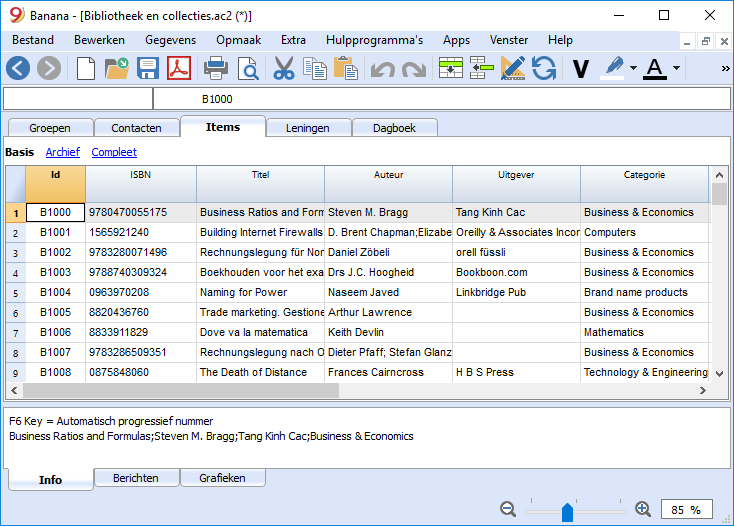The height and width of the screenshot is (527, 734).
Task: Click the ISBN column header
Action: pos(141,184)
